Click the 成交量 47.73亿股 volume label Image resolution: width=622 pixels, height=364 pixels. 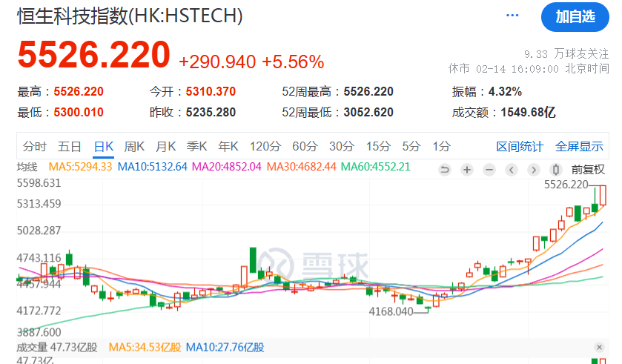coord(57,348)
